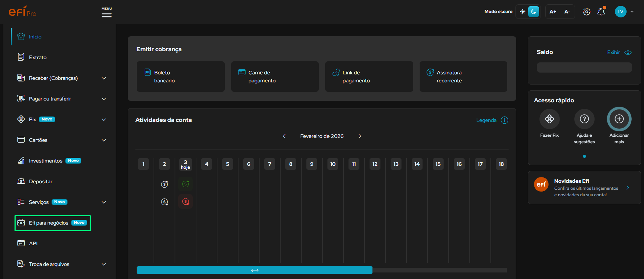The image size is (644, 279).
Task: Expand the Receber (Cobranças) chevron
Action: point(104,78)
